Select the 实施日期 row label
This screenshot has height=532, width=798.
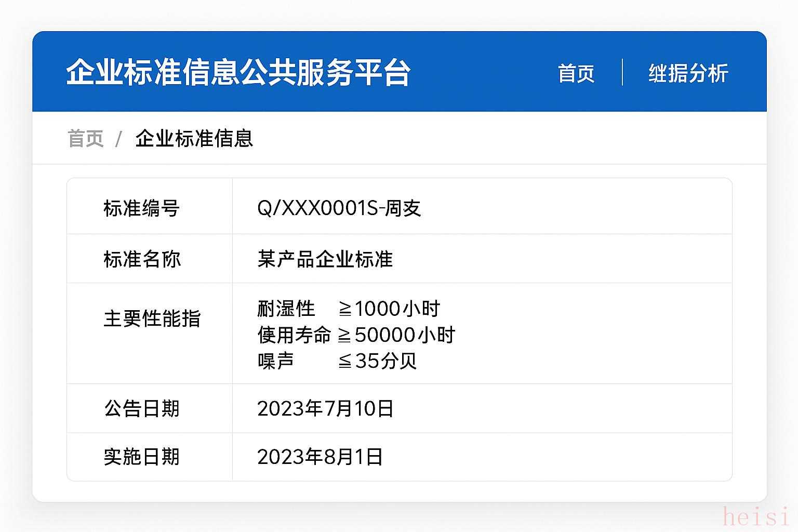(x=141, y=457)
